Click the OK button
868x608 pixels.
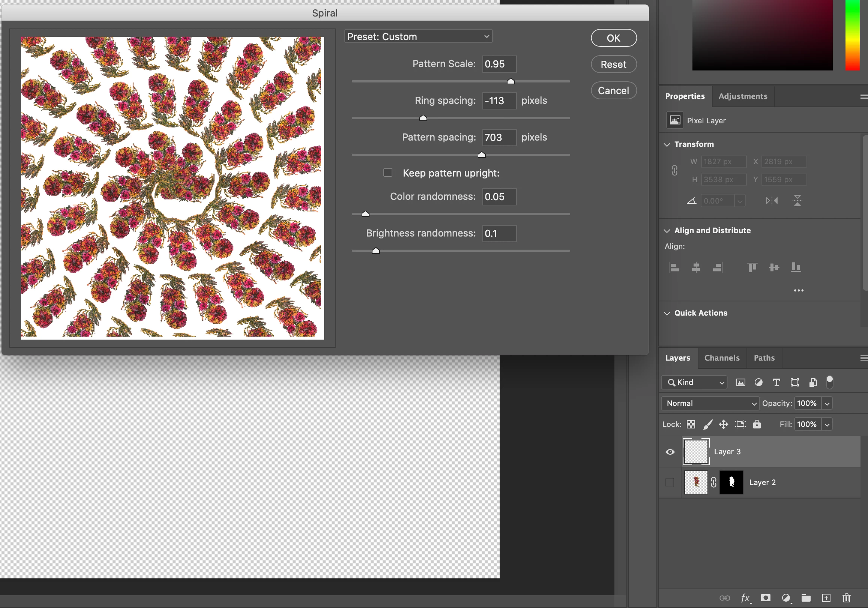coord(613,38)
